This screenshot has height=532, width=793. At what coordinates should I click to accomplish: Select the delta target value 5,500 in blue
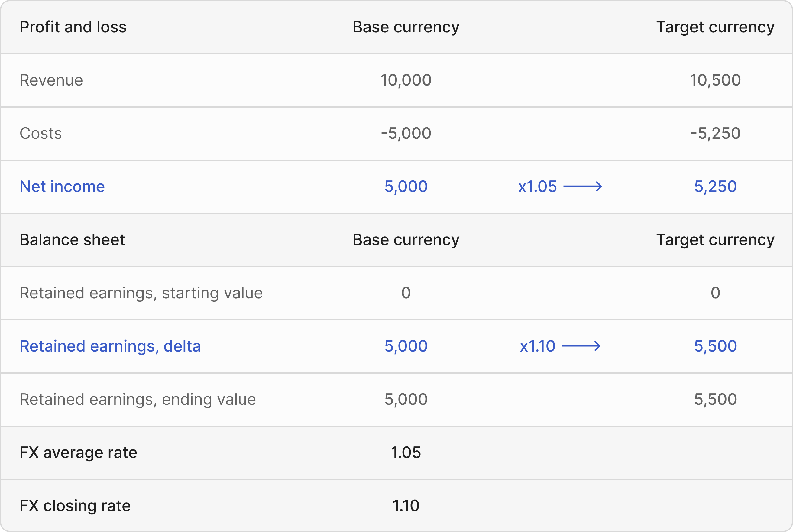click(715, 346)
